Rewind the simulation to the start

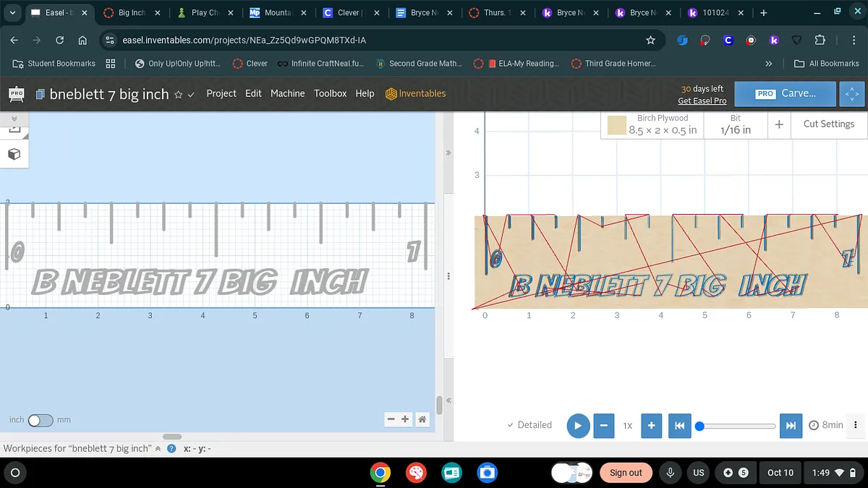coord(679,426)
